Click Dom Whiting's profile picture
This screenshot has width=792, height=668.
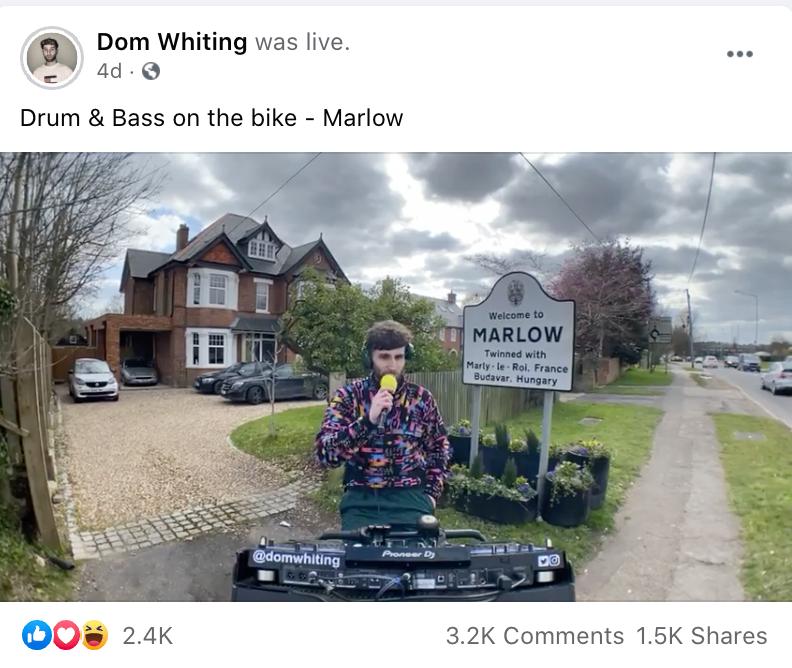click(x=52, y=58)
